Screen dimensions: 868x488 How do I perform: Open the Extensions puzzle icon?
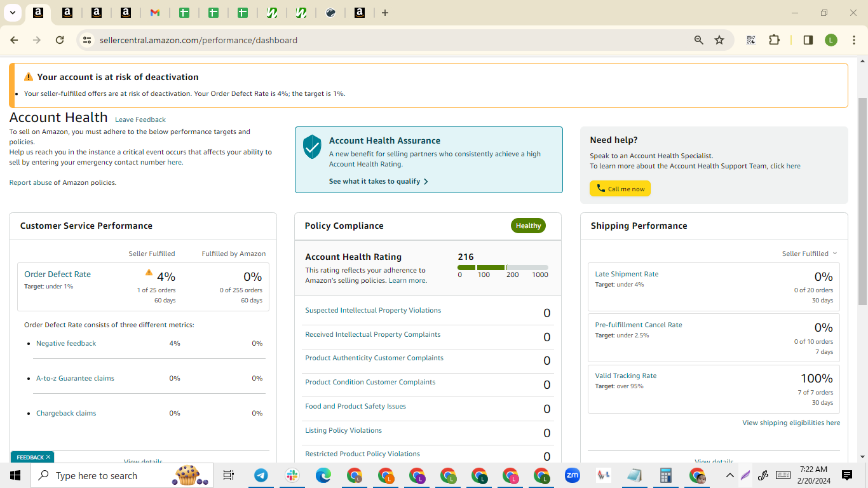click(774, 40)
